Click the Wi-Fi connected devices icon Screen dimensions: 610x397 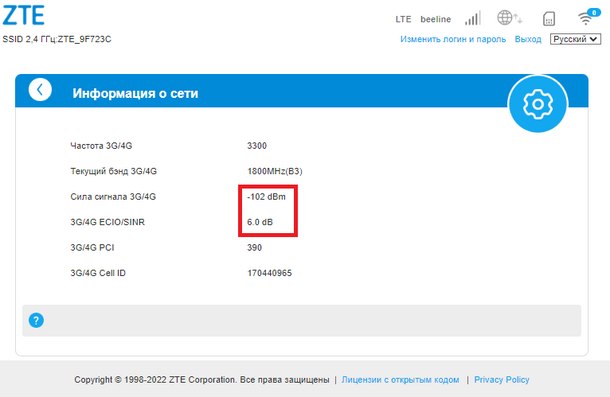click(x=589, y=17)
